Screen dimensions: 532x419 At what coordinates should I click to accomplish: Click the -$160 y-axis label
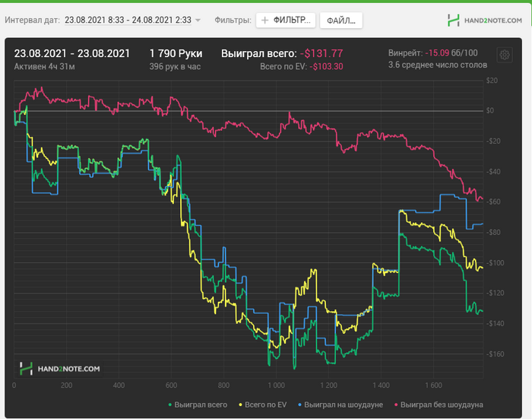pos(495,354)
